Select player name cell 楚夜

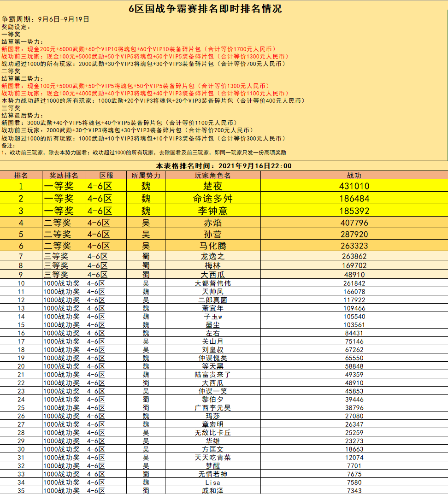coord(212,186)
